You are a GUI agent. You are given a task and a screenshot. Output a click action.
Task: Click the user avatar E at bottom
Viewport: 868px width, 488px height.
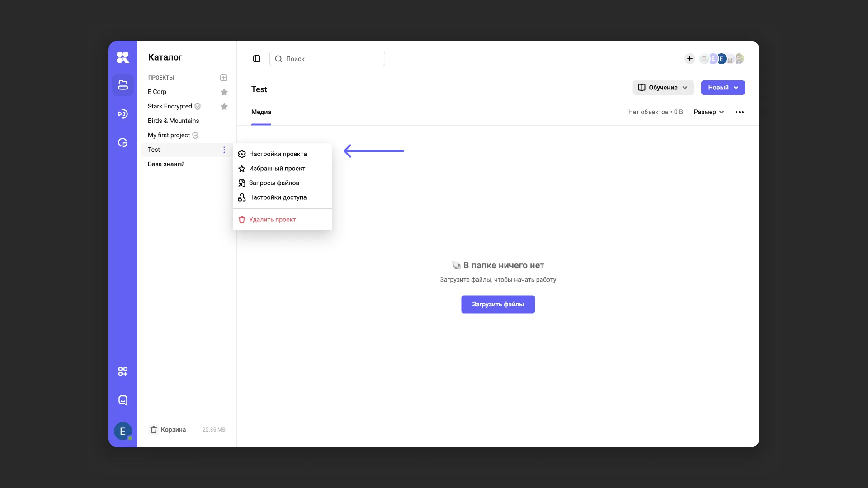tap(123, 431)
